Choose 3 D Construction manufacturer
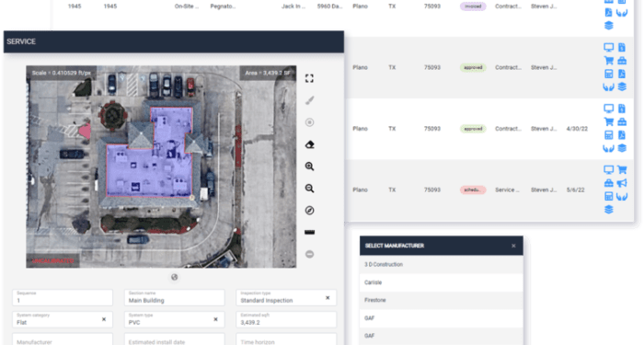Viewport: 644px width, 345px height. coord(442,265)
